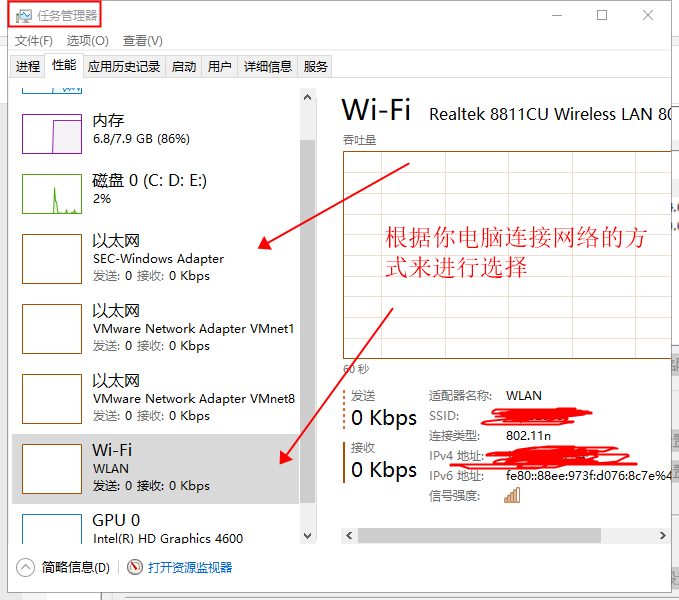Select the Wi-Fi WLAN graph thumbnail

click(52, 469)
